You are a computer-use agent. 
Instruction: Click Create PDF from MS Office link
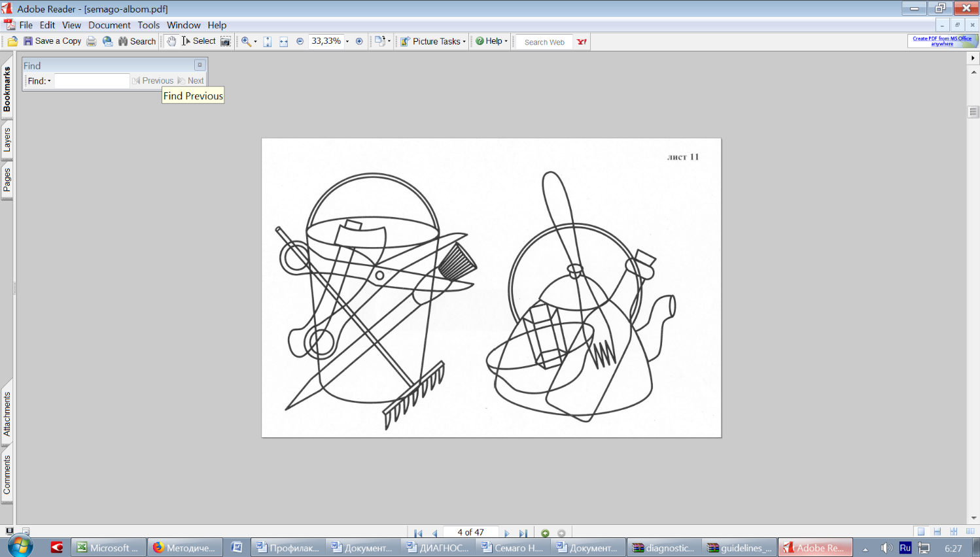click(x=942, y=41)
